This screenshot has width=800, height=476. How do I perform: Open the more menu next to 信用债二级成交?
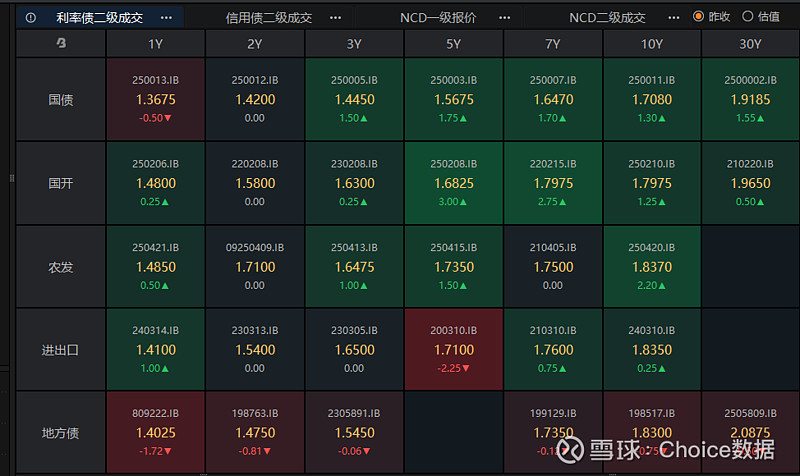tap(335, 18)
